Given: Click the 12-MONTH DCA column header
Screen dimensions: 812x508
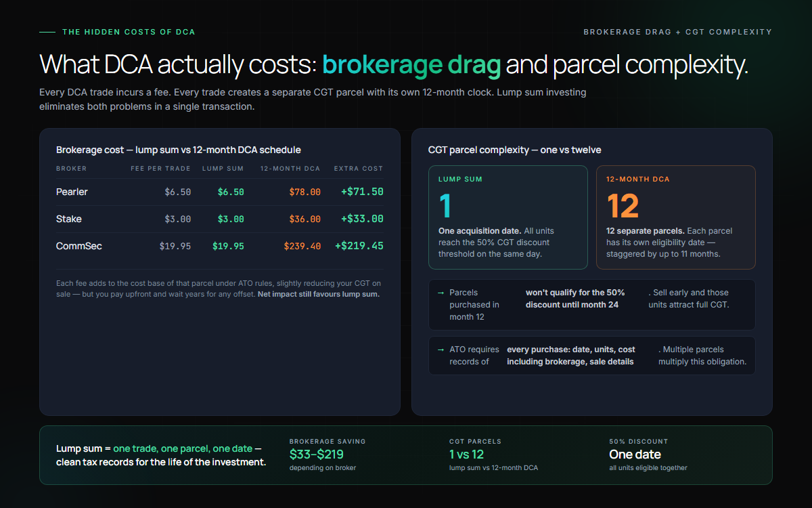Looking at the screenshot, I should pyautogui.click(x=290, y=169).
